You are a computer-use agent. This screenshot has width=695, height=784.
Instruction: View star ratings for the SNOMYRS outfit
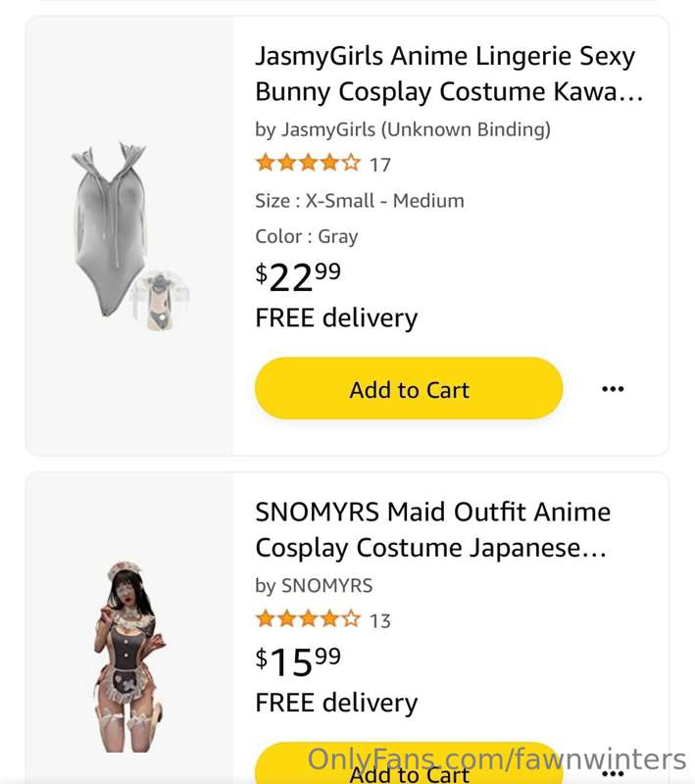[308, 619]
